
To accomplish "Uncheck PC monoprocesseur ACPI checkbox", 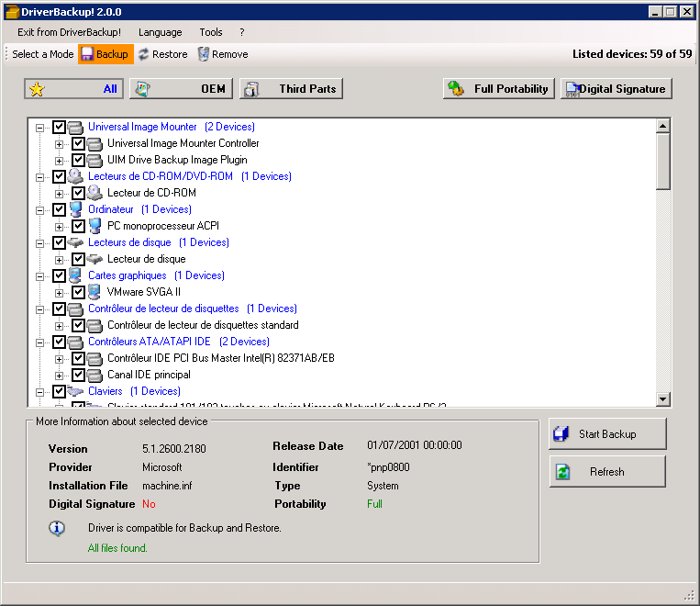I will click(78, 226).
